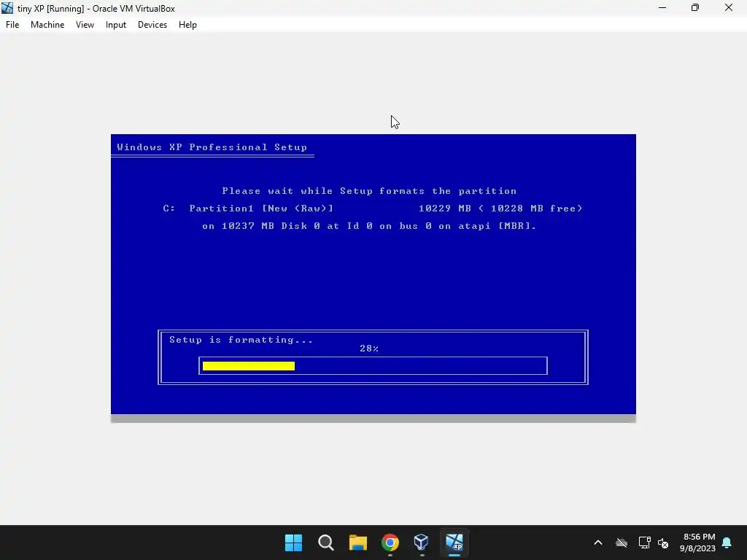Click the muted volume tray icon
Screen dimensions: 747x560
click(662, 542)
